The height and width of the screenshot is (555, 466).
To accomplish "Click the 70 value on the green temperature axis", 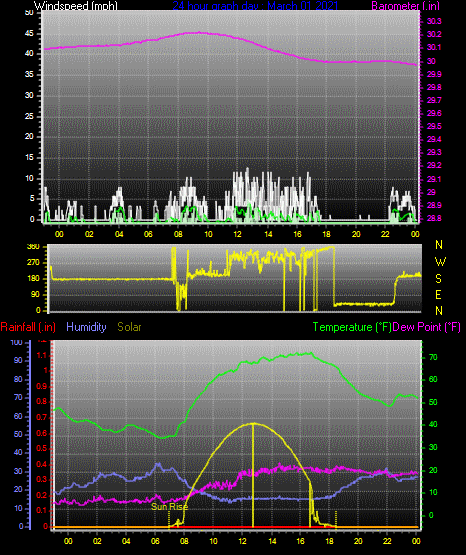I will click(x=433, y=357).
